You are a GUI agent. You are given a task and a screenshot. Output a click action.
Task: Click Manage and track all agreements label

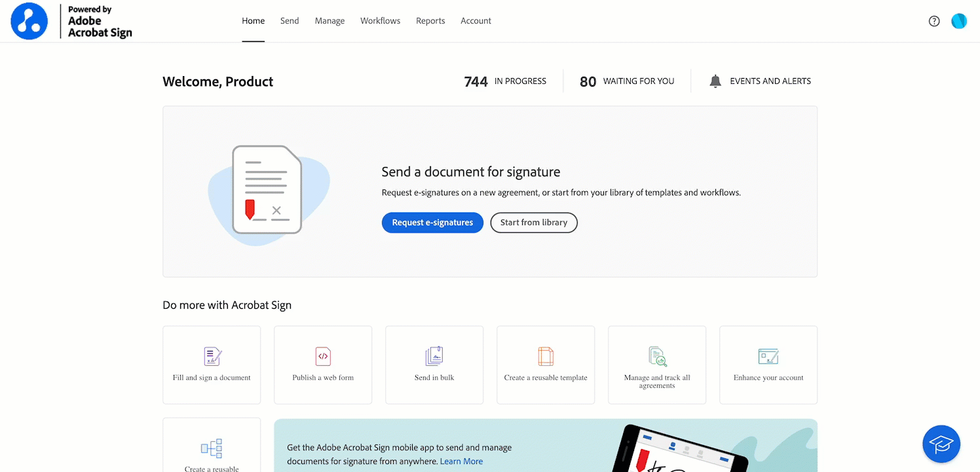pyautogui.click(x=657, y=382)
